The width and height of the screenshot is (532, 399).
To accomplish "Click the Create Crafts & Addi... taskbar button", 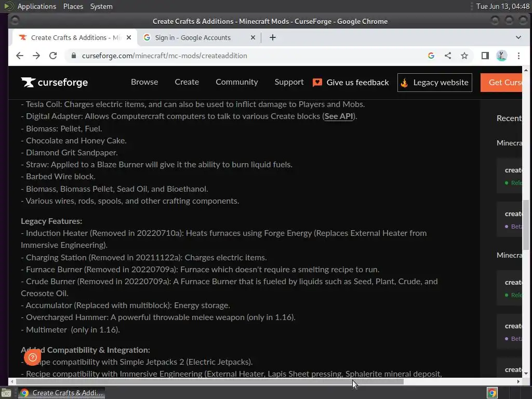I will (62, 393).
